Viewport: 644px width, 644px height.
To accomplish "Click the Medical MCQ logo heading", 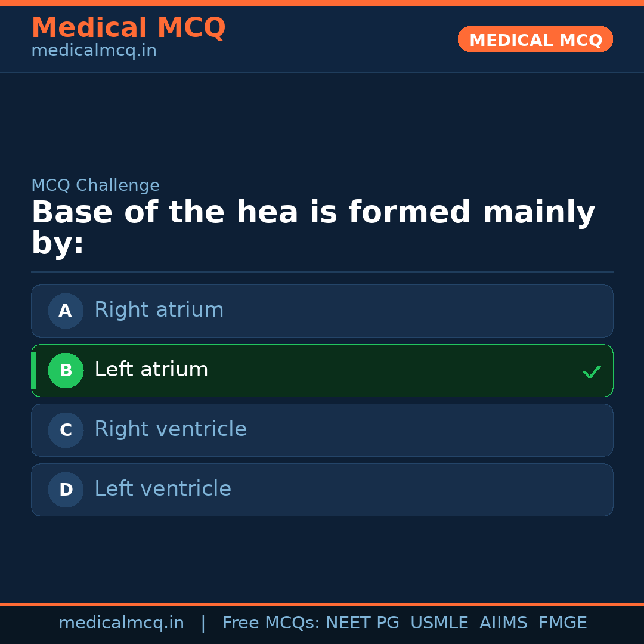I will pos(128,28).
